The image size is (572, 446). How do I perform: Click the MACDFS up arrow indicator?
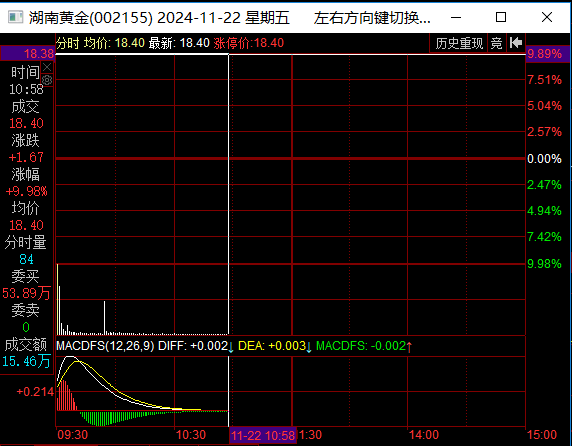[x=409, y=347]
